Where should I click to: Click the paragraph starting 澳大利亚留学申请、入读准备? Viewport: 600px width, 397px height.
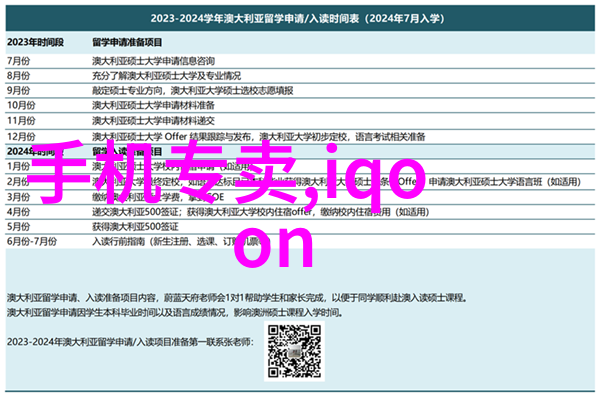point(237,298)
